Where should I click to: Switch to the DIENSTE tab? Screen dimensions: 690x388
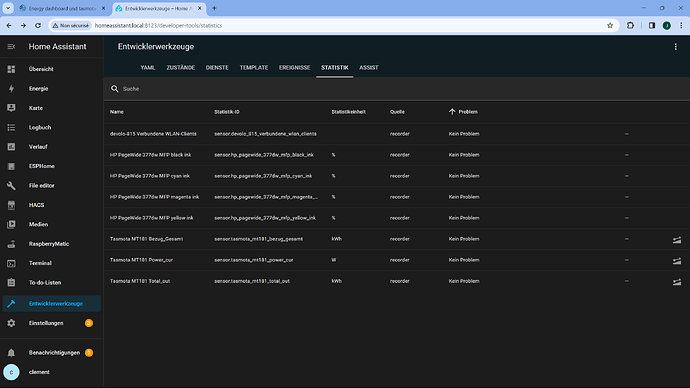pos(217,68)
